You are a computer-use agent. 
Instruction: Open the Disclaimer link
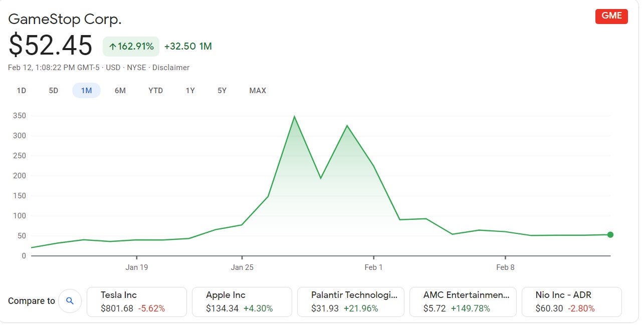170,68
